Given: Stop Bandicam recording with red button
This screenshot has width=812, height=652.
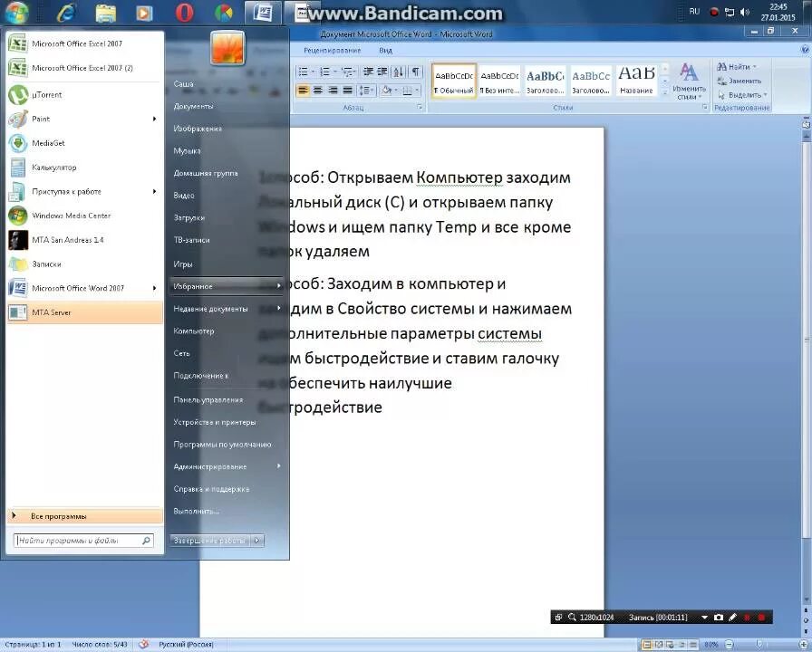Looking at the screenshot, I should 761,618.
